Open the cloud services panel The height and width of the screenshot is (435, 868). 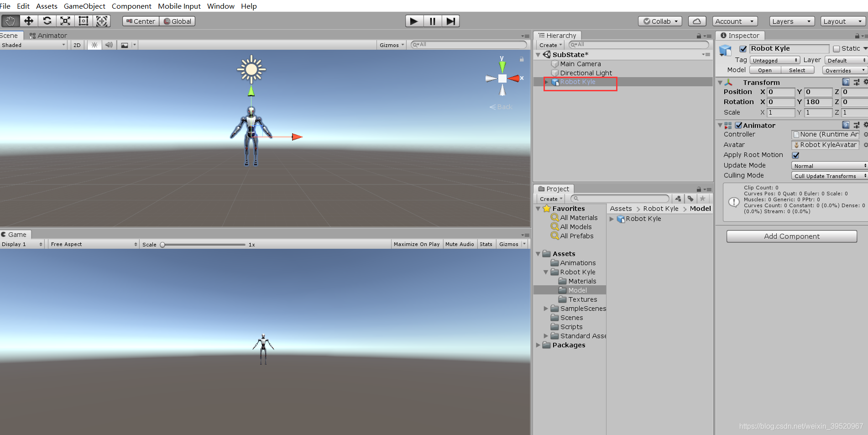pos(697,21)
